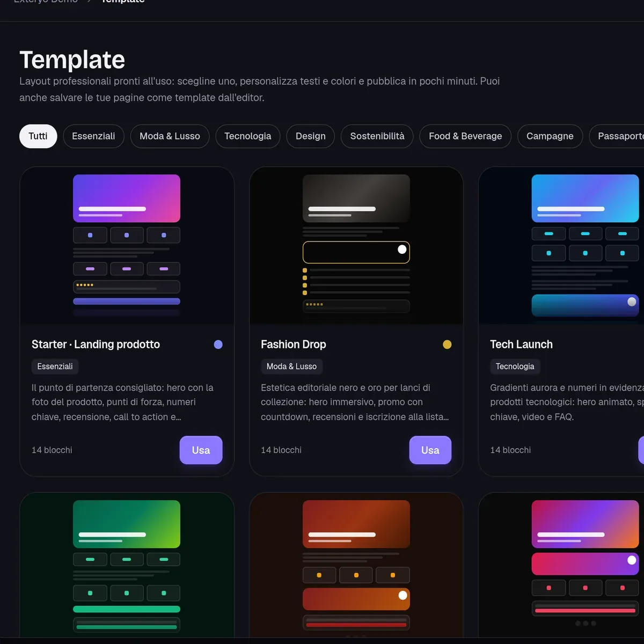Select the Tutti filter chip
Image resolution: width=644 pixels, height=644 pixels.
(x=38, y=136)
